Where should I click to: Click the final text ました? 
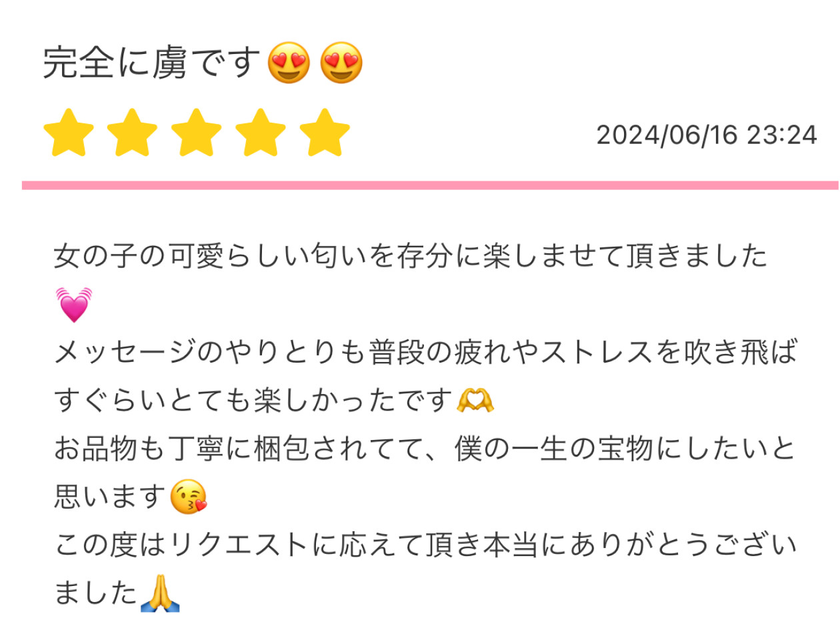click(95, 593)
